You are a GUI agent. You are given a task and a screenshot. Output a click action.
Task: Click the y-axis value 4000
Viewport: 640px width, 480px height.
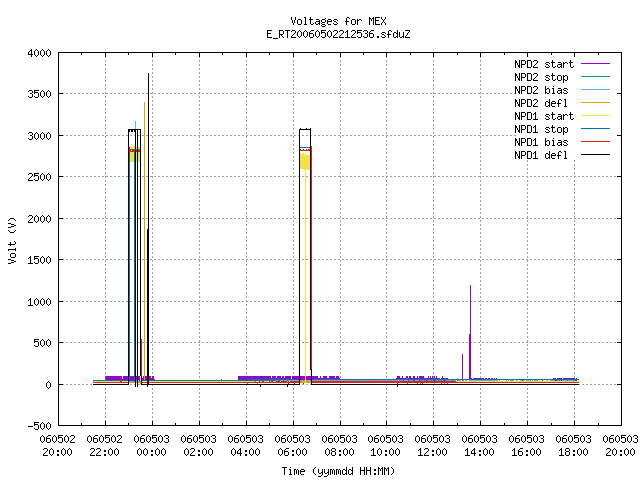pyautogui.click(x=40, y=53)
